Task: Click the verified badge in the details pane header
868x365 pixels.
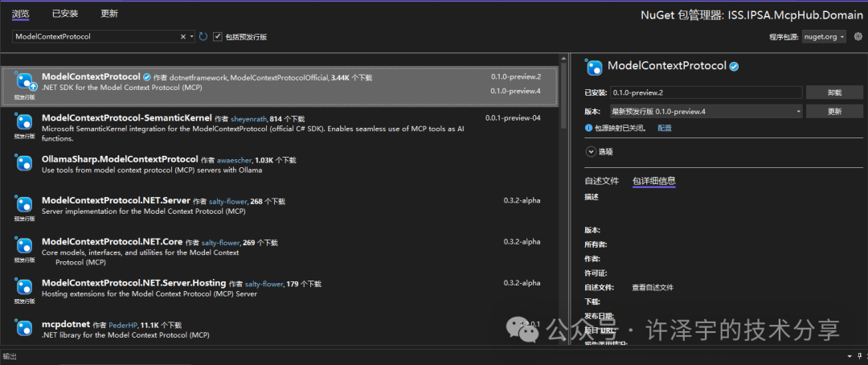Action: coord(734,67)
